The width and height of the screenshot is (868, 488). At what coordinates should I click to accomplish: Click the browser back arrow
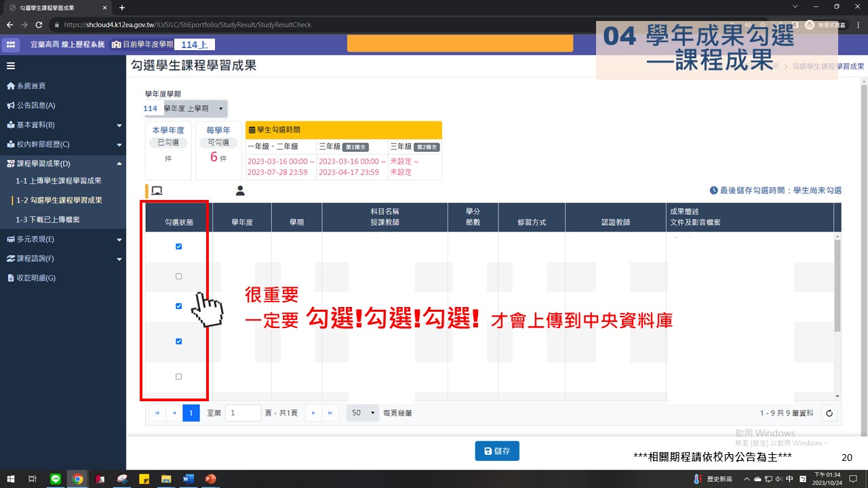point(9,24)
